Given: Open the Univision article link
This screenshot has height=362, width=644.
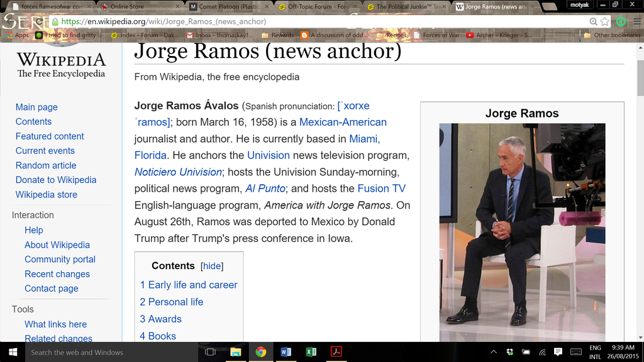Looking at the screenshot, I should [269, 156].
